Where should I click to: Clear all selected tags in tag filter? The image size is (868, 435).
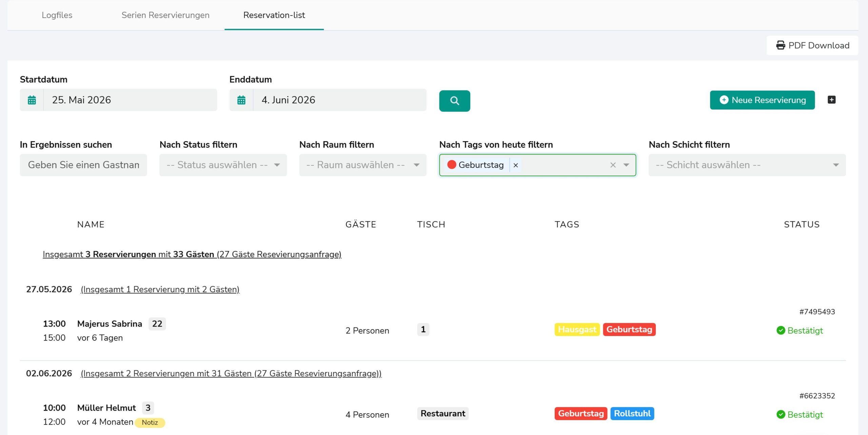pyautogui.click(x=613, y=165)
